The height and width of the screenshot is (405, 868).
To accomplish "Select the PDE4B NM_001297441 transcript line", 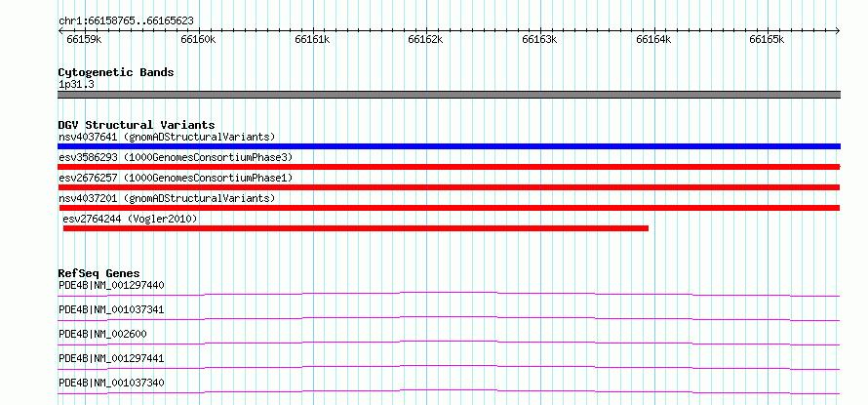I will 449,367.
